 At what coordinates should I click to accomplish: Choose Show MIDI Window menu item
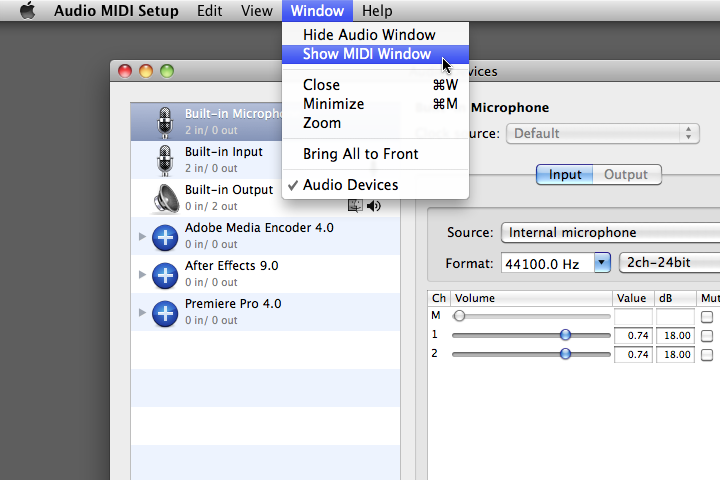pos(366,54)
